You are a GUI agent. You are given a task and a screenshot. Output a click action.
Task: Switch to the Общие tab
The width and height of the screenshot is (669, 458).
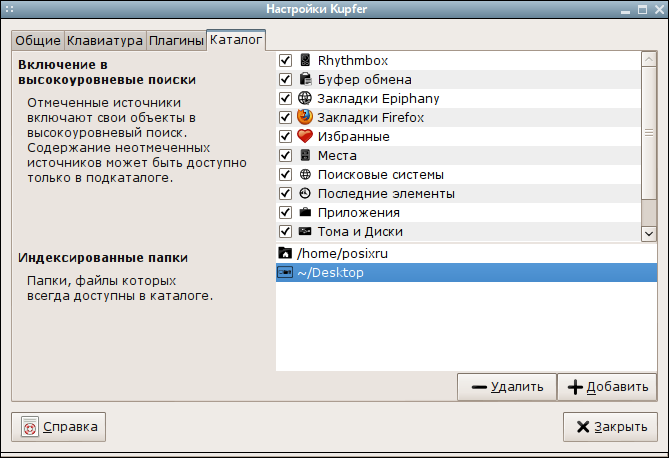click(x=38, y=41)
